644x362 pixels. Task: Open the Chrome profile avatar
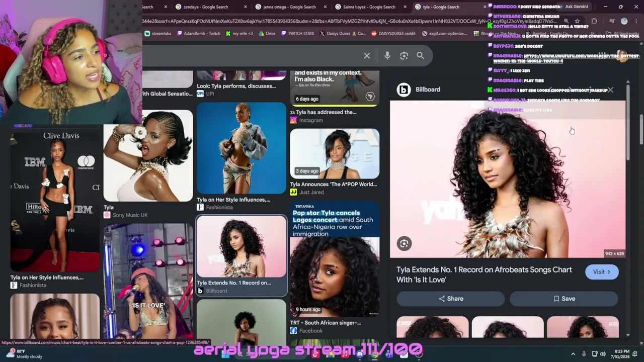(624, 21)
